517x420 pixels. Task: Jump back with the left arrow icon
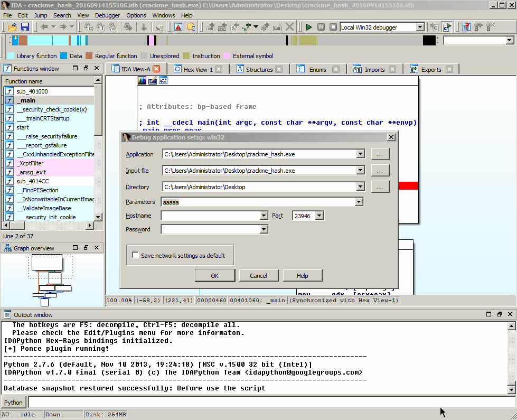coord(44,27)
